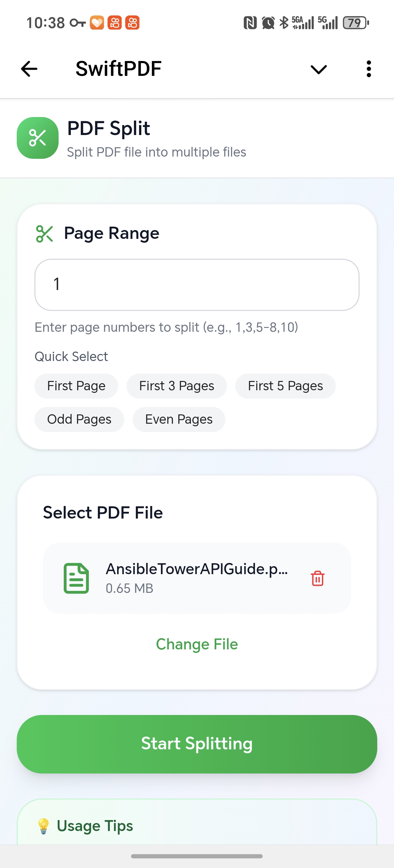Enable the Even Pages selection
Viewport: 394px width, 868px height.
pyautogui.click(x=179, y=419)
